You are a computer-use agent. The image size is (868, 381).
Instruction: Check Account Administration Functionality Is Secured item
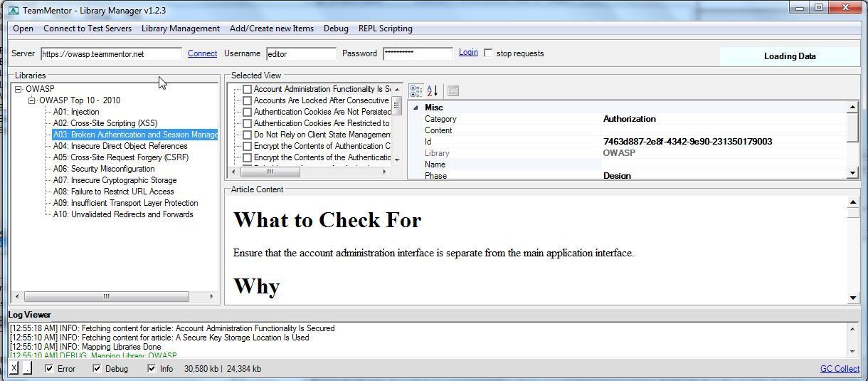[x=247, y=90]
